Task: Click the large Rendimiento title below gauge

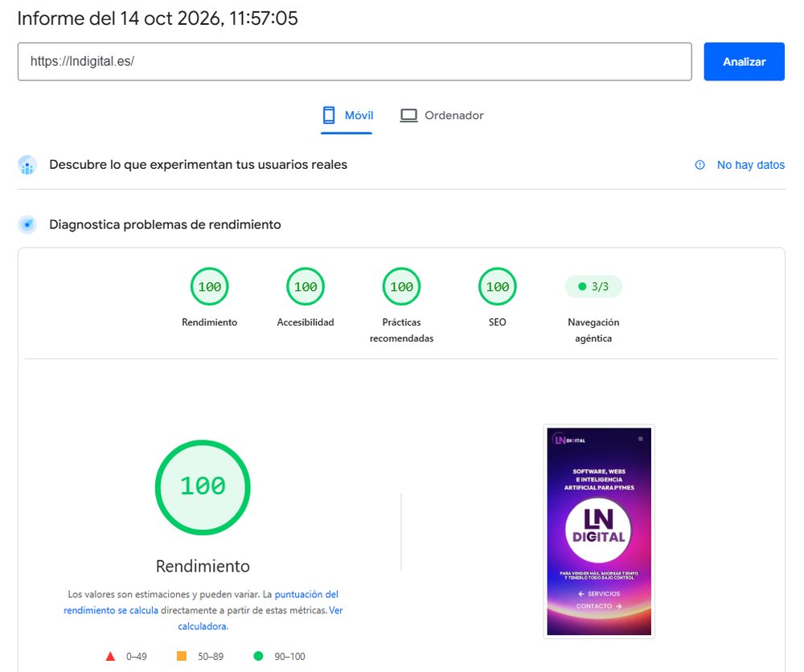Action: [203, 567]
